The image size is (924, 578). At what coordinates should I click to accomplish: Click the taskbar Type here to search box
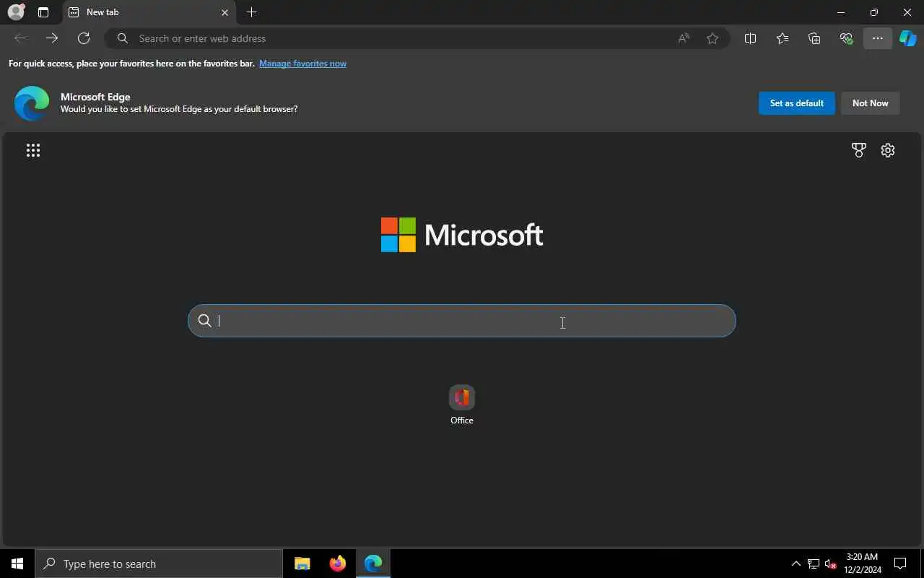point(159,564)
